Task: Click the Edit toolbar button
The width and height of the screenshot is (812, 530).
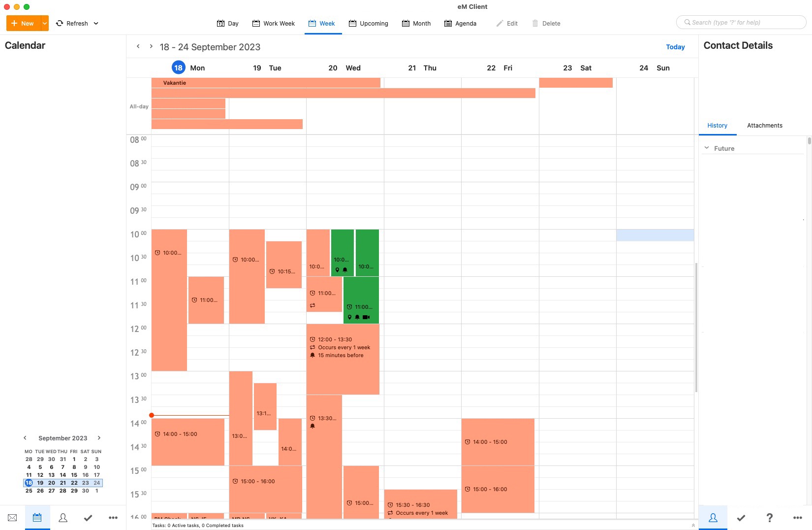Action: click(x=507, y=23)
